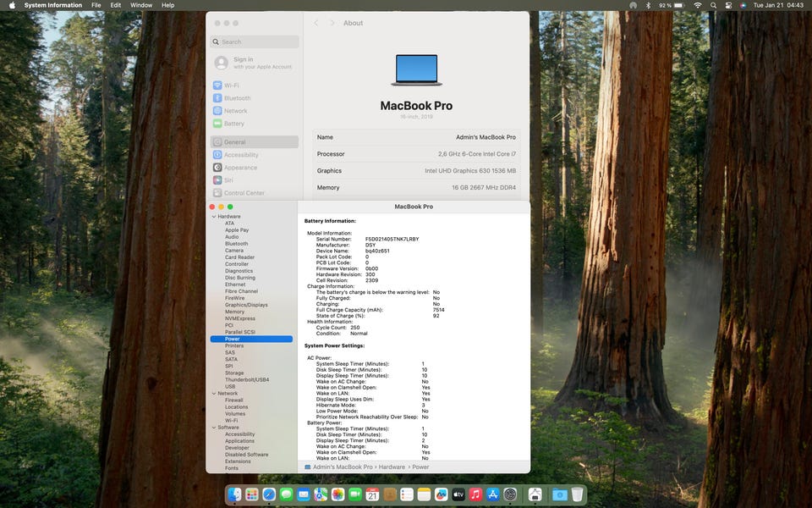
Task: Click Hardware in the bottom path bar
Action: pos(392,467)
